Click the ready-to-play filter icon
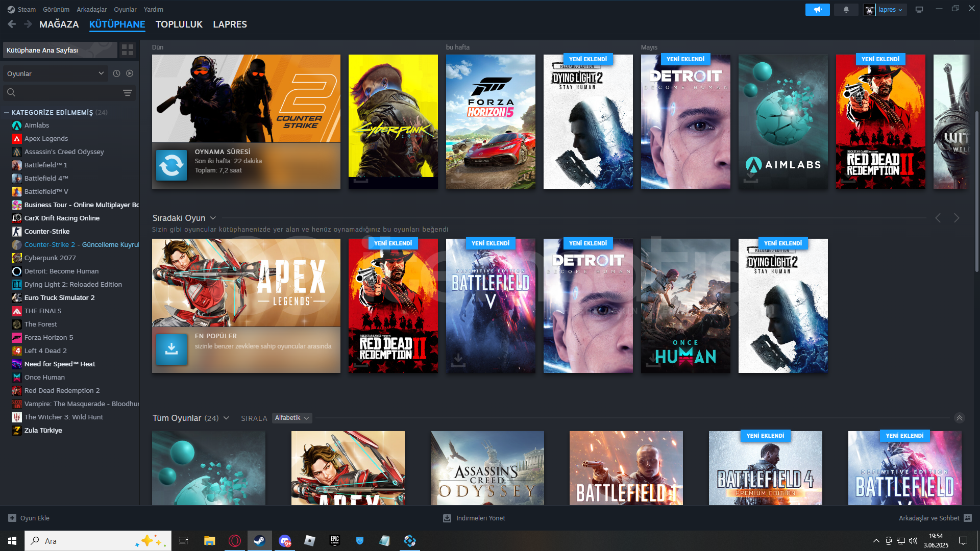Image resolution: width=980 pixels, height=551 pixels. tap(130, 73)
